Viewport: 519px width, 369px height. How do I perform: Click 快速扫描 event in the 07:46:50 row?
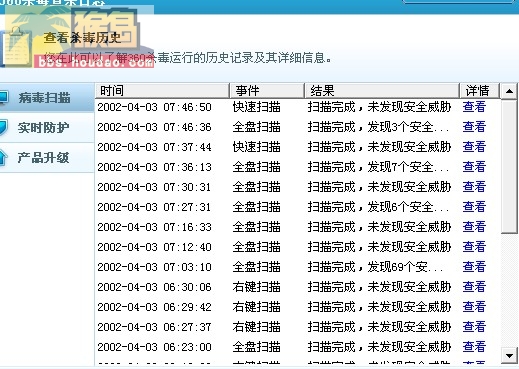tap(256, 107)
